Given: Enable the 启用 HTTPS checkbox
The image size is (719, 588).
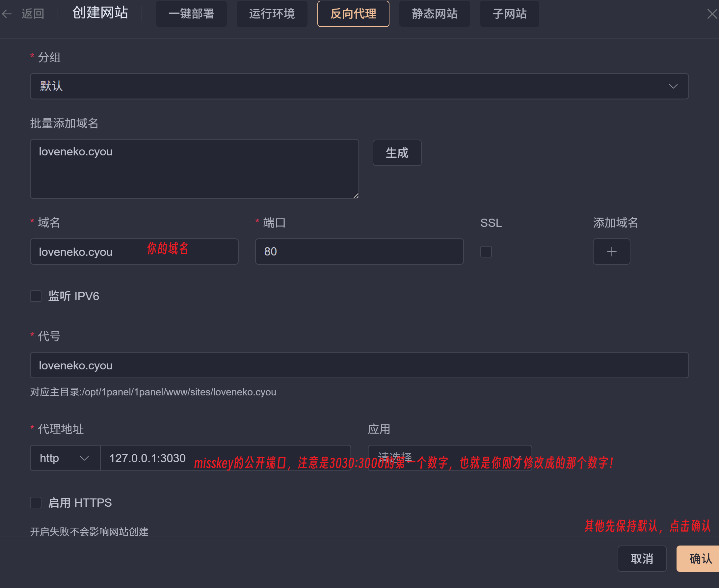Looking at the screenshot, I should (36, 503).
